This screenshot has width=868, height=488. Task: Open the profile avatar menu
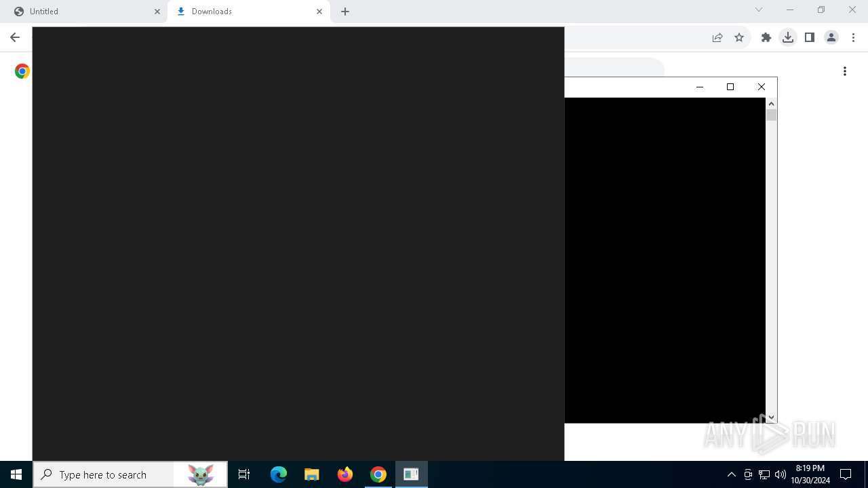[831, 38]
